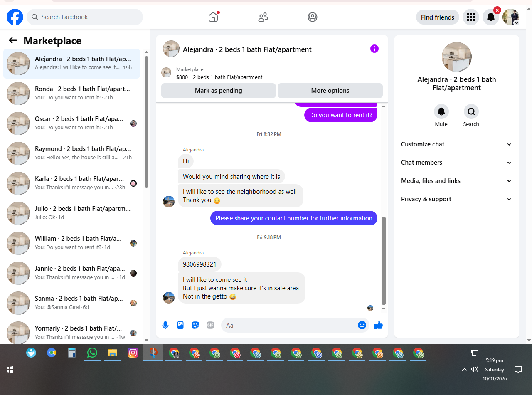Viewport: 532px width, 395px height.
Task: Expand Privacy & support section
Action: pyautogui.click(x=456, y=199)
